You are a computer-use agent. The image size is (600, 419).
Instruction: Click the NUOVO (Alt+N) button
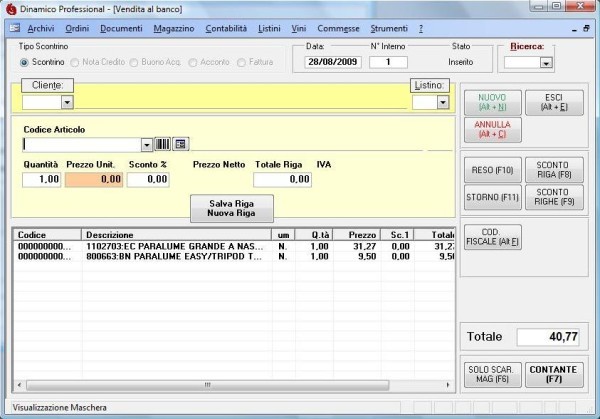[492, 103]
